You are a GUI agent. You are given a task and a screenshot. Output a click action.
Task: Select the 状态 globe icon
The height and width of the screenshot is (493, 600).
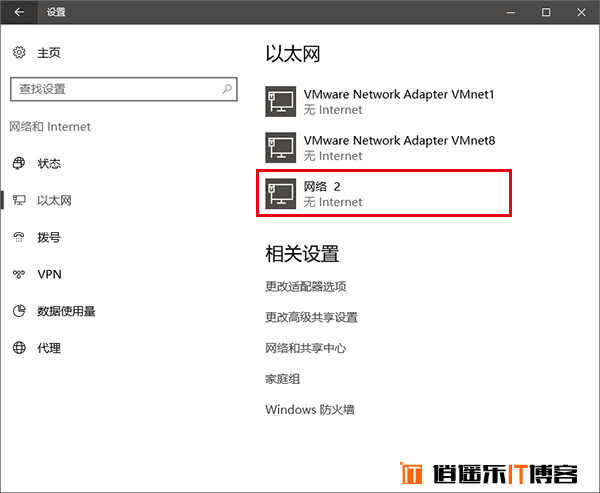[19, 163]
